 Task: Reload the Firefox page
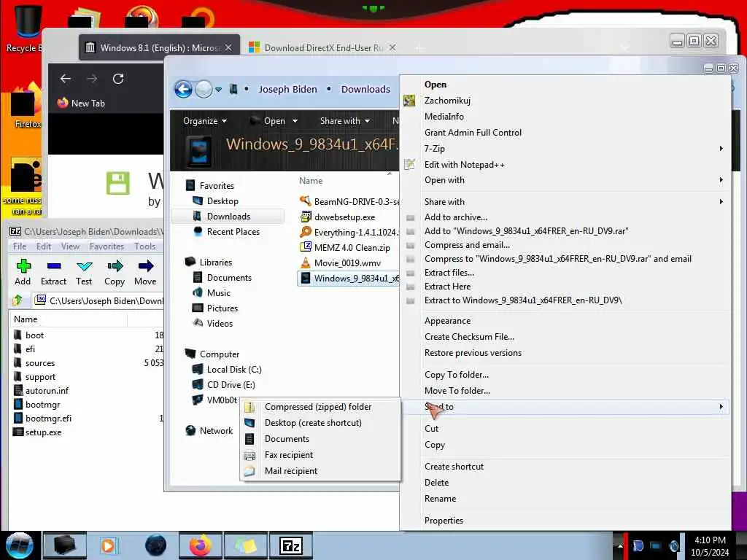[x=118, y=79]
